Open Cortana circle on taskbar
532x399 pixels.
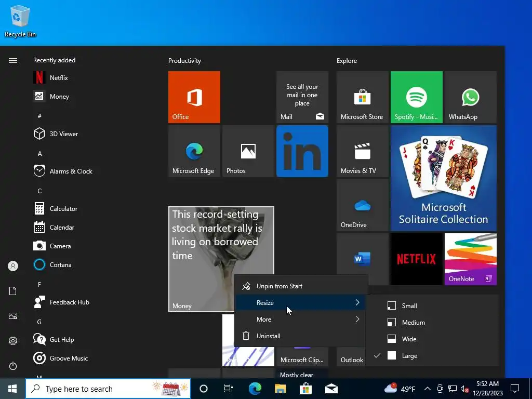click(204, 389)
